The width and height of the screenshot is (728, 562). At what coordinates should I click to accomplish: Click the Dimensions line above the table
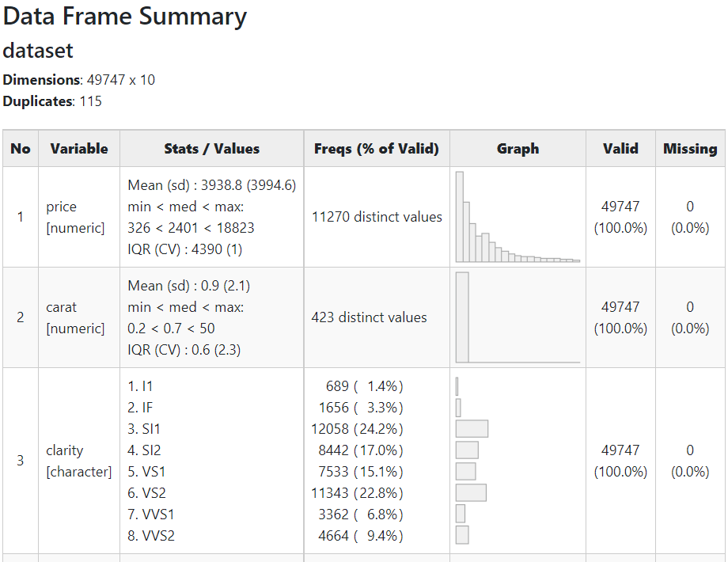pos(79,80)
